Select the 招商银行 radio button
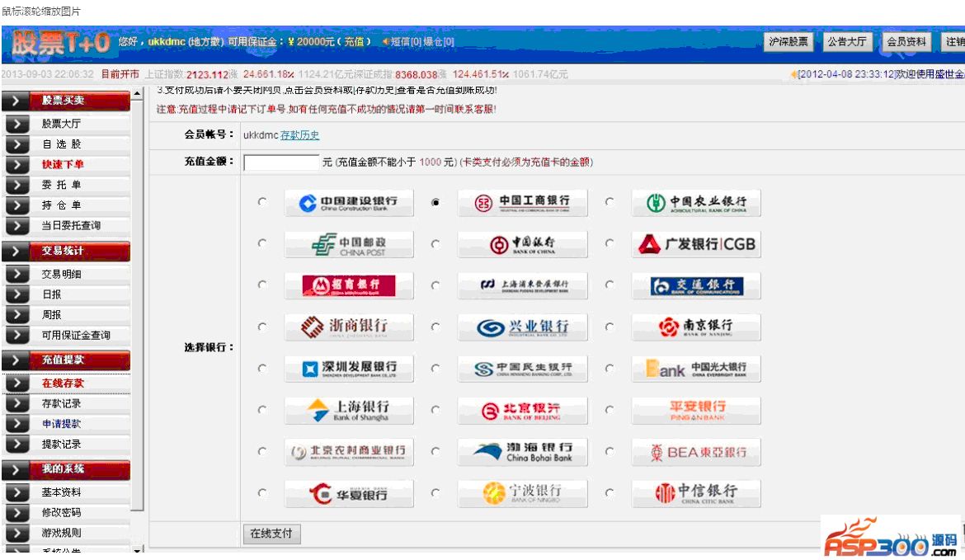The height and width of the screenshot is (560, 965). pyautogui.click(x=262, y=285)
